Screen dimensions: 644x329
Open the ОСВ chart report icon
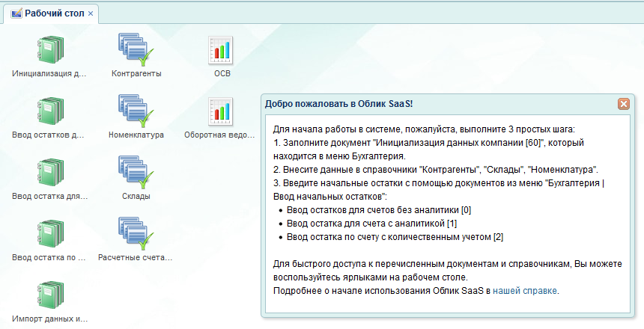221,50
